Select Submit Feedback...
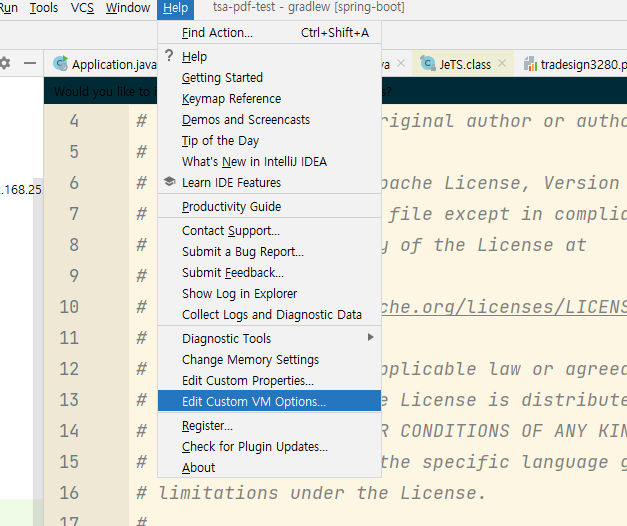This screenshot has width=627, height=526. pyautogui.click(x=269, y=272)
